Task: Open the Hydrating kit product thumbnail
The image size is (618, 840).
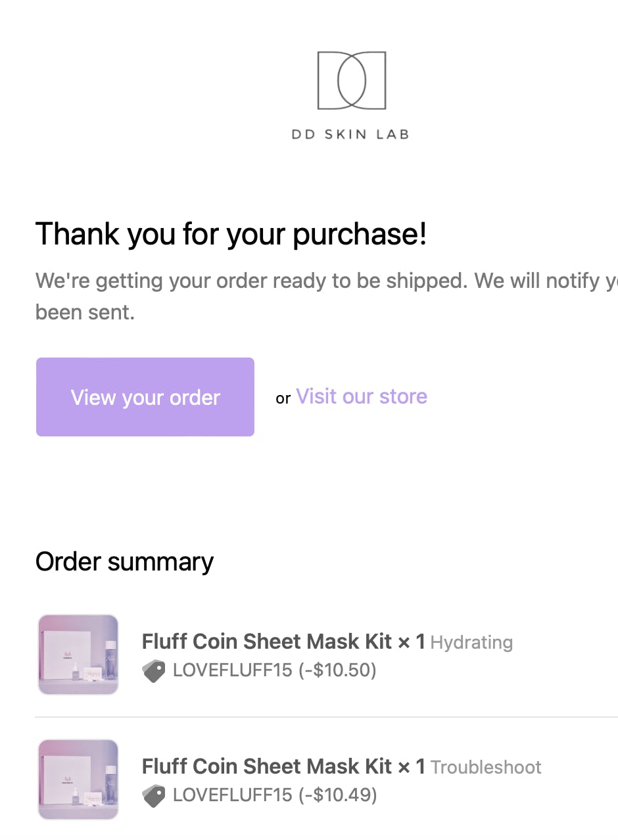Action: (x=78, y=654)
